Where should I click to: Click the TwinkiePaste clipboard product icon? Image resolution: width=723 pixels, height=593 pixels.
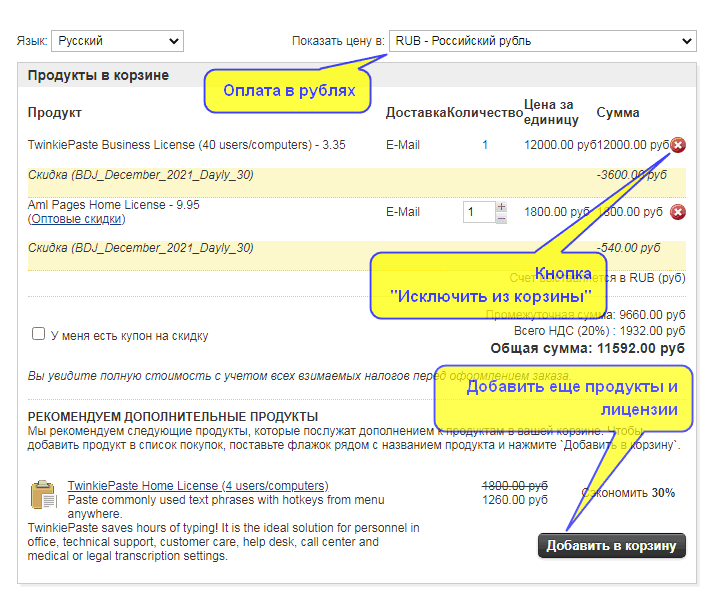(x=43, y=494)
